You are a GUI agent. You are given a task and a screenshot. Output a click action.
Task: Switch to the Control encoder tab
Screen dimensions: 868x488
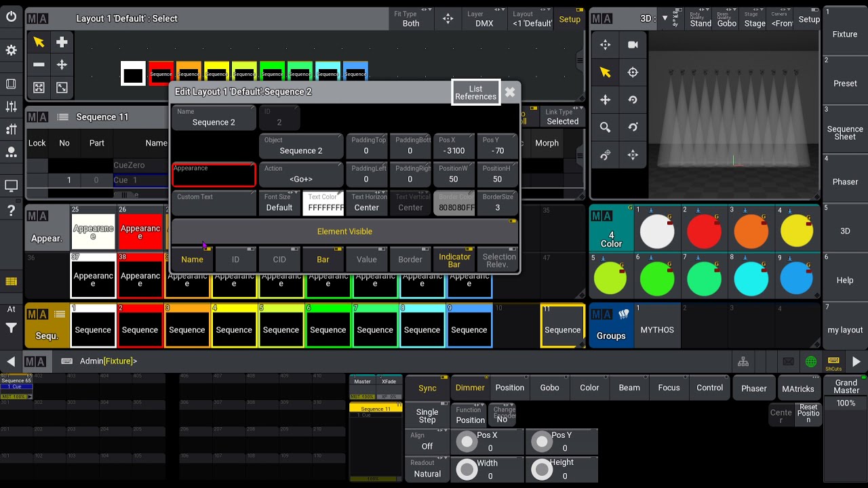click(x=709, y=388)
